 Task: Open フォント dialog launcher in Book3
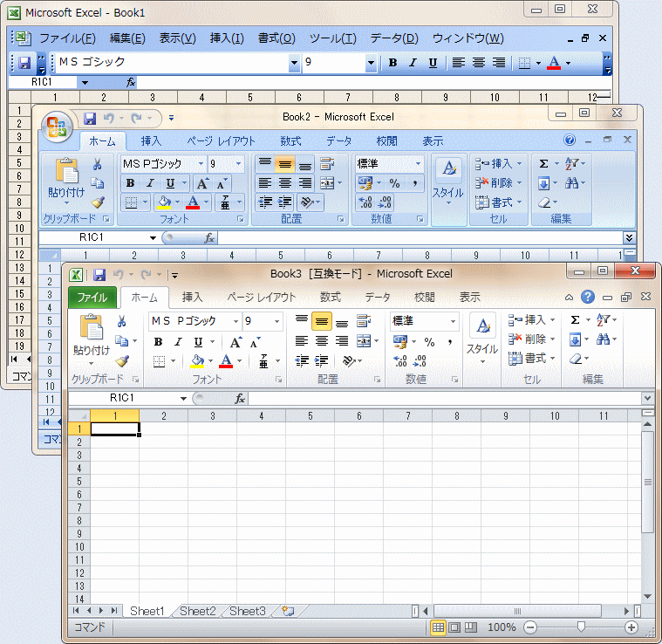(278, 380)
